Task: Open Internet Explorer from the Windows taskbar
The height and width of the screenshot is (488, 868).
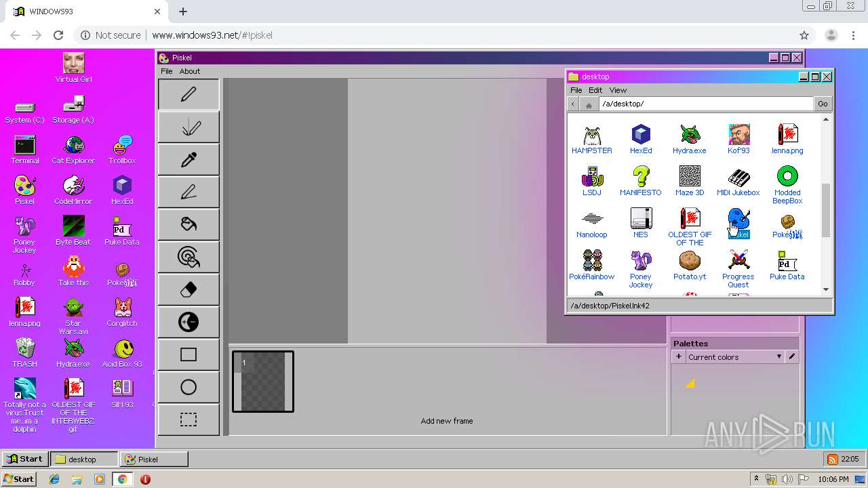Action: tap(54, 479)
